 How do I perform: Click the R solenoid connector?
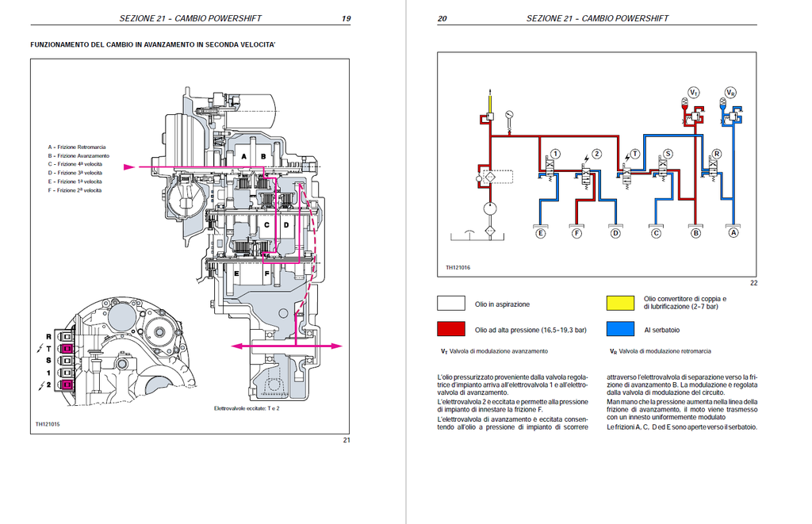click(x=67, y=337)
